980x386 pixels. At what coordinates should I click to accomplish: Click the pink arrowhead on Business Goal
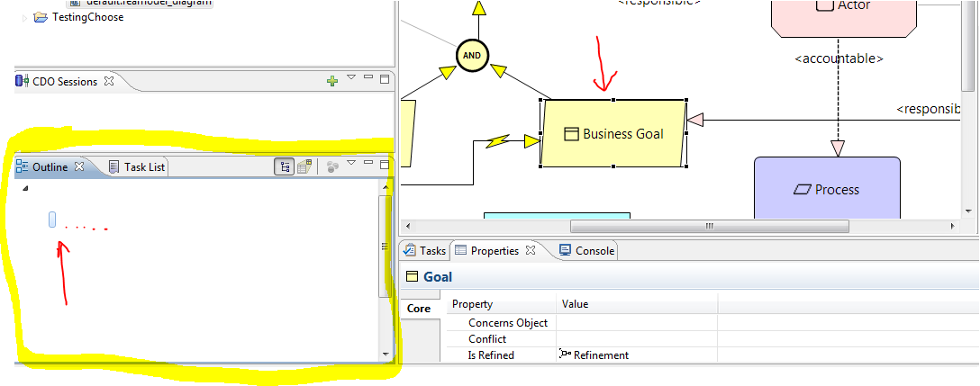click(x=695, y=119)
